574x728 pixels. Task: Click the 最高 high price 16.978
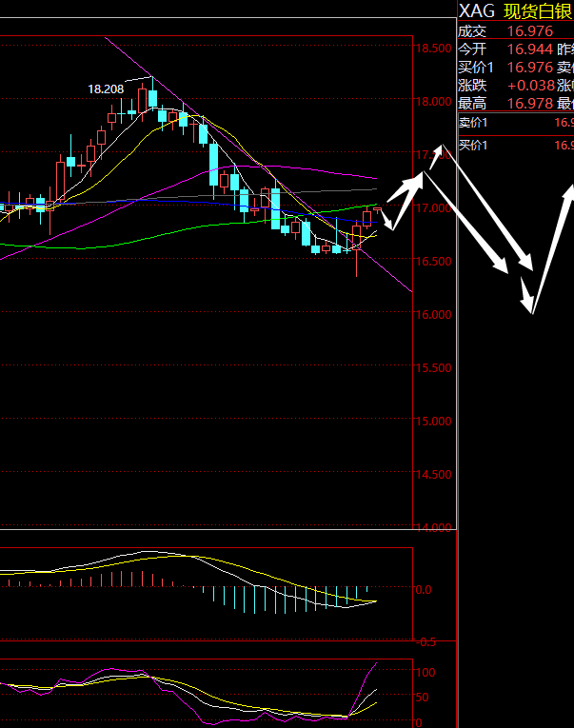(529, 104)
